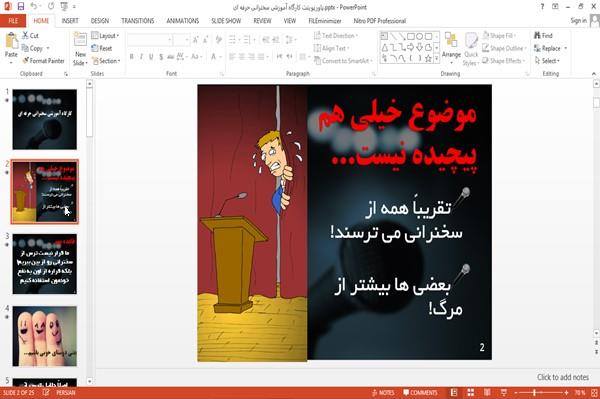Increase the font size
This screenshot has width=600, height=399.
coord(196,40)
